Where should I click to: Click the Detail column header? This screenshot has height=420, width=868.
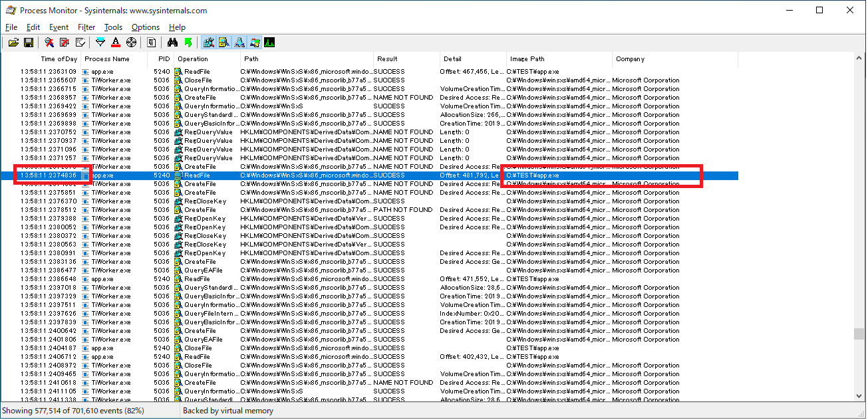473,59
